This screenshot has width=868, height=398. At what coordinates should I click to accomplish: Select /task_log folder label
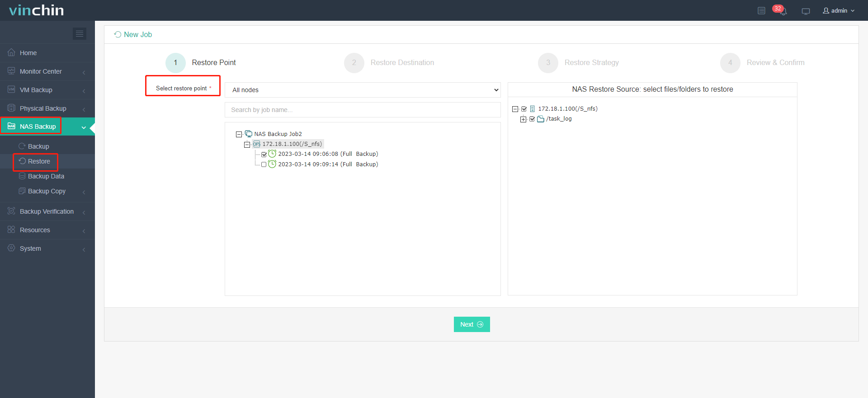click(x=559, y=119)
